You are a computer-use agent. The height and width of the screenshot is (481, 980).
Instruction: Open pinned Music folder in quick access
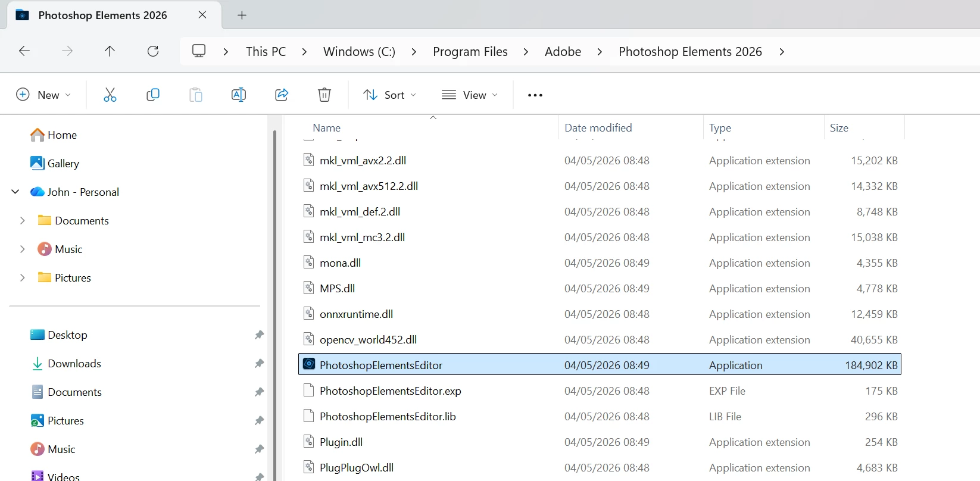click(x=53, y=449)
